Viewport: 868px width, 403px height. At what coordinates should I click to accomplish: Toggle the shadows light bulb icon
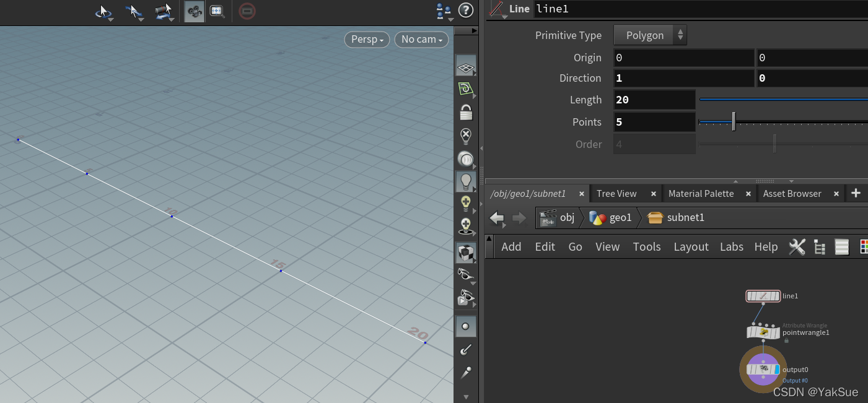pos(466,227)
